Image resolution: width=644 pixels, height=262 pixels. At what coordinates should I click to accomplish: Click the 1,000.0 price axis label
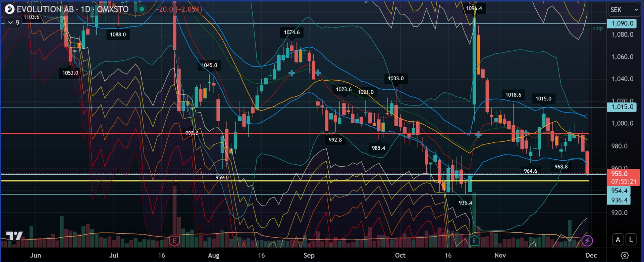click(x=622, y=123)
